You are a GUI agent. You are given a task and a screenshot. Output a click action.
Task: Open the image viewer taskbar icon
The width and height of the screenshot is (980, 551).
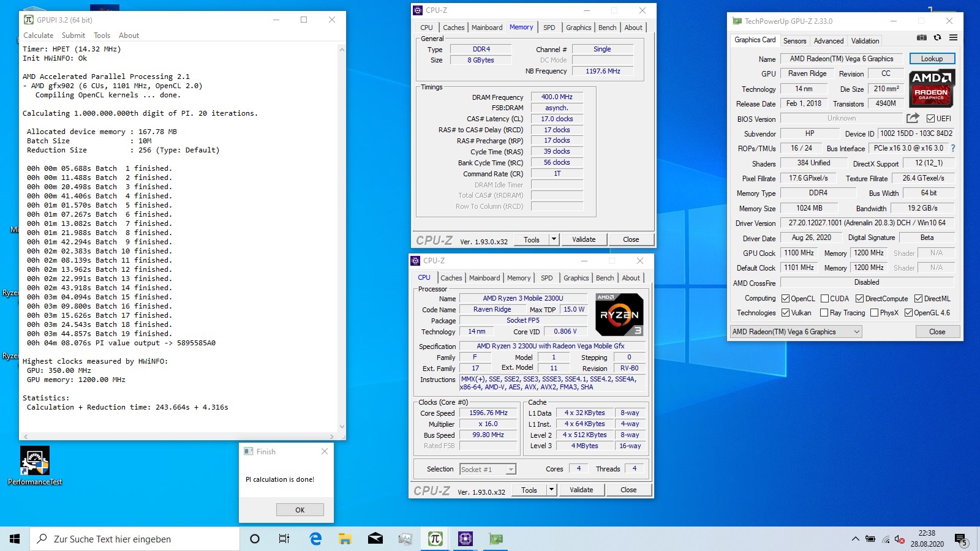(x=405, y=539)
